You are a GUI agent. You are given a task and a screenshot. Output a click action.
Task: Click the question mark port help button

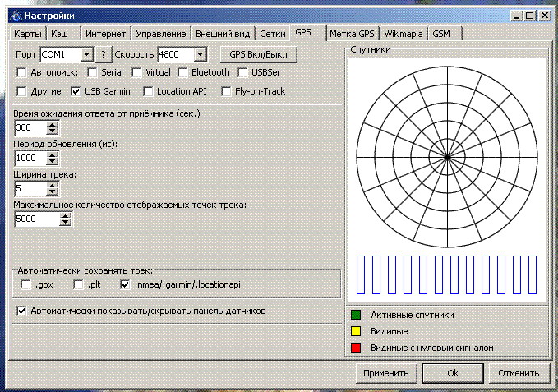point(104,54)
